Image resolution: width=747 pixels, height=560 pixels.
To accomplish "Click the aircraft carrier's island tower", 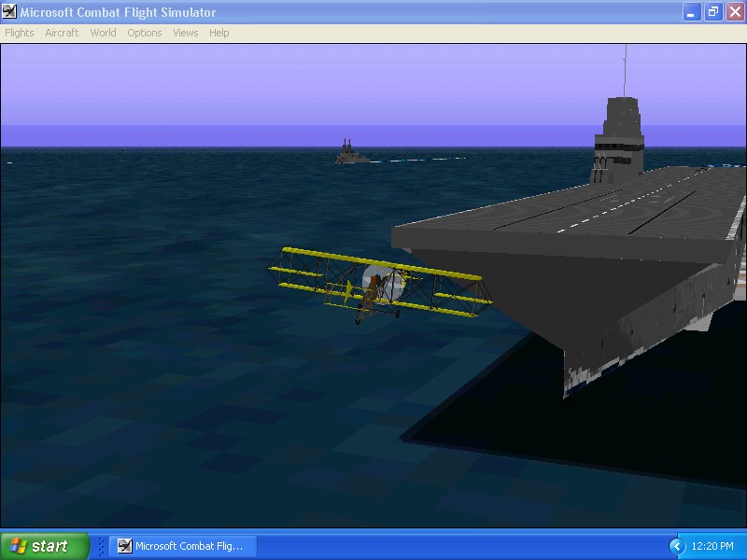I will pos(618,139).
